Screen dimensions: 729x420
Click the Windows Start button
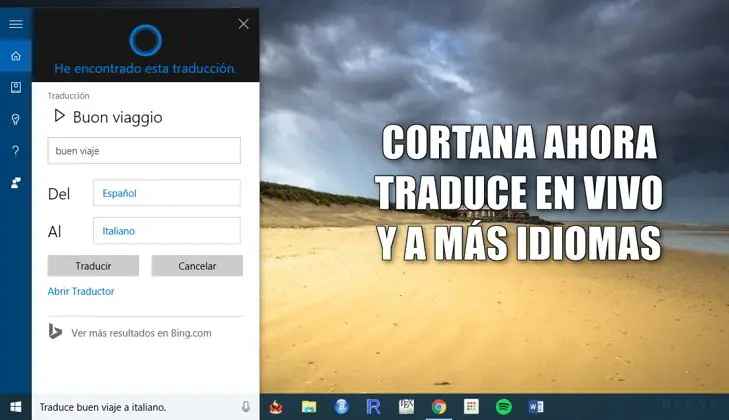[16, 407]
